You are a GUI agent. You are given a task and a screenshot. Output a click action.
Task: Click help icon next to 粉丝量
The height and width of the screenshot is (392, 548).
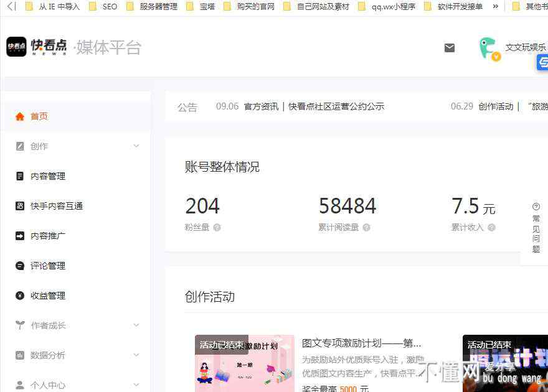217,228
